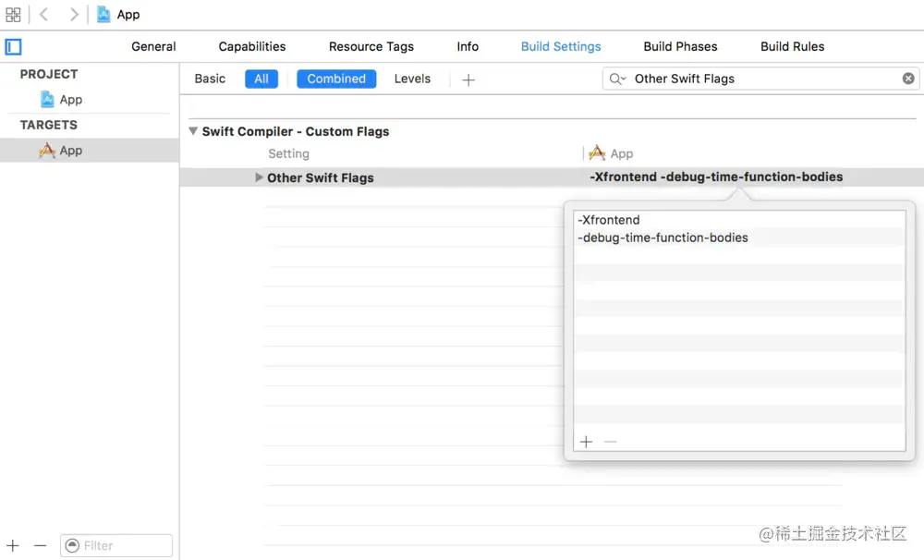The width and height of the screenshot is (924, 560).
Task: Switch to the General tab
Action: click(153, 46)
